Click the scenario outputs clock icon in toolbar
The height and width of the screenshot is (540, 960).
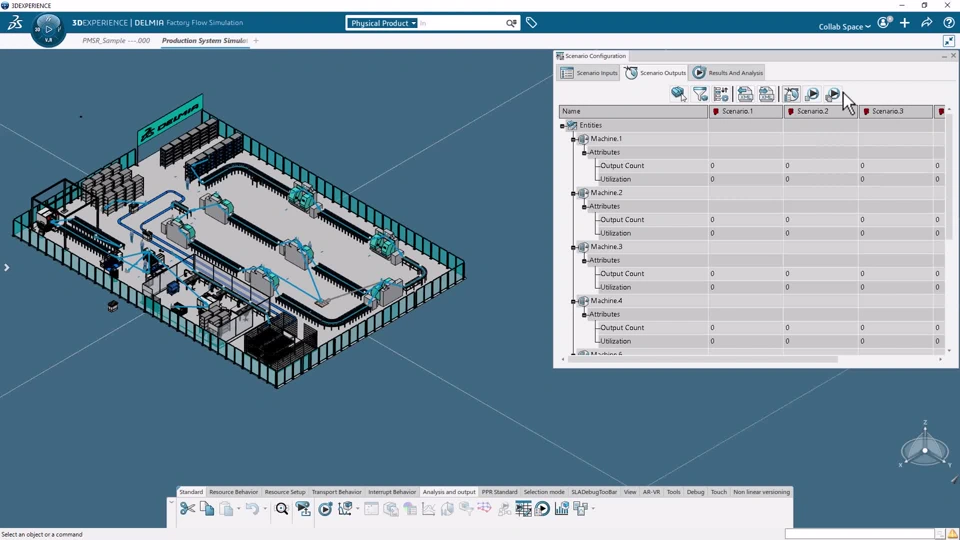click(791, 94)
